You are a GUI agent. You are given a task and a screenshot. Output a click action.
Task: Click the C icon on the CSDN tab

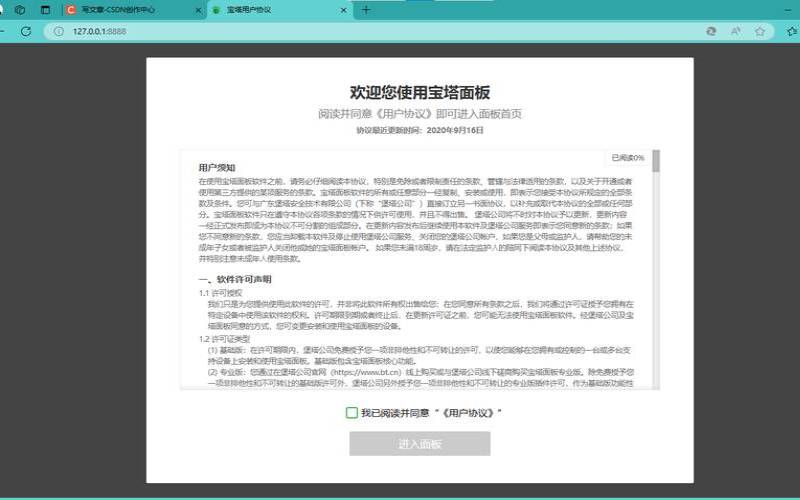tap(71, 10)
